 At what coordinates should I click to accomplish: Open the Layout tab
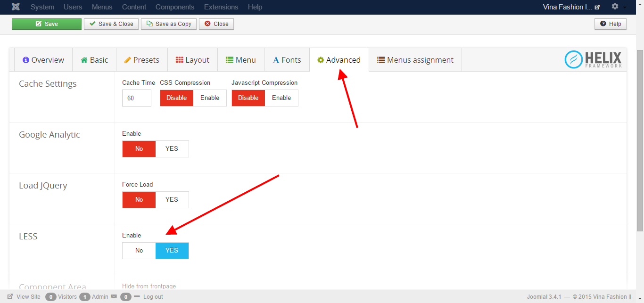(x=192, y=60)
